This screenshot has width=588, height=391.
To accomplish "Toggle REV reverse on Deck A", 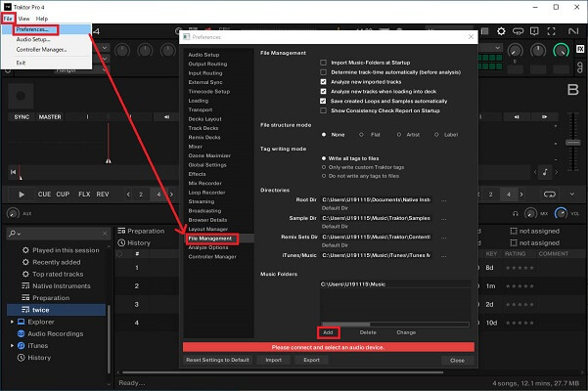I will click(103, 195).
